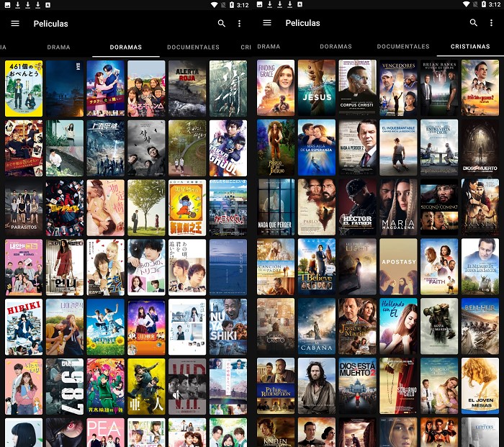This screenshot has height=447, width=504.
Task: Open the Brian Banks poster
Action: click(439, 88)
